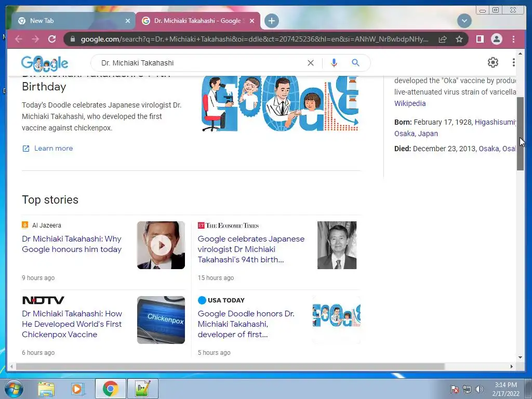Open the notepad editor taskbar icon
Screen dimensions: 532x399
point(142,389)
